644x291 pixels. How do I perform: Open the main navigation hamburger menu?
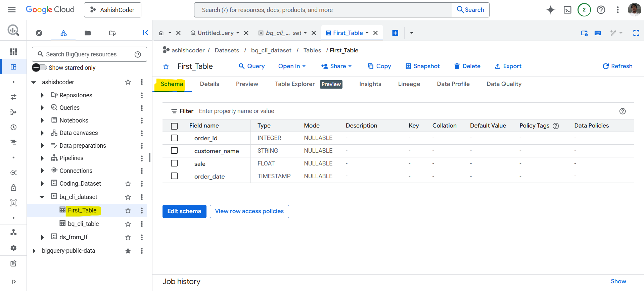point(12,10)
